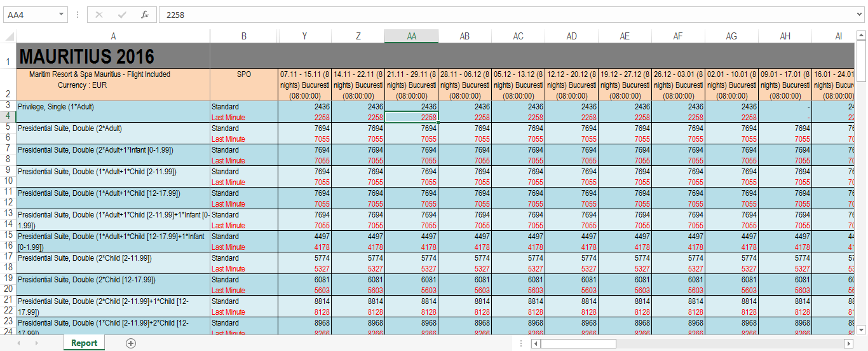The image size is (868, 351).
Task: Click the Enter checkmark icon in formula bar
Action: 122,15
